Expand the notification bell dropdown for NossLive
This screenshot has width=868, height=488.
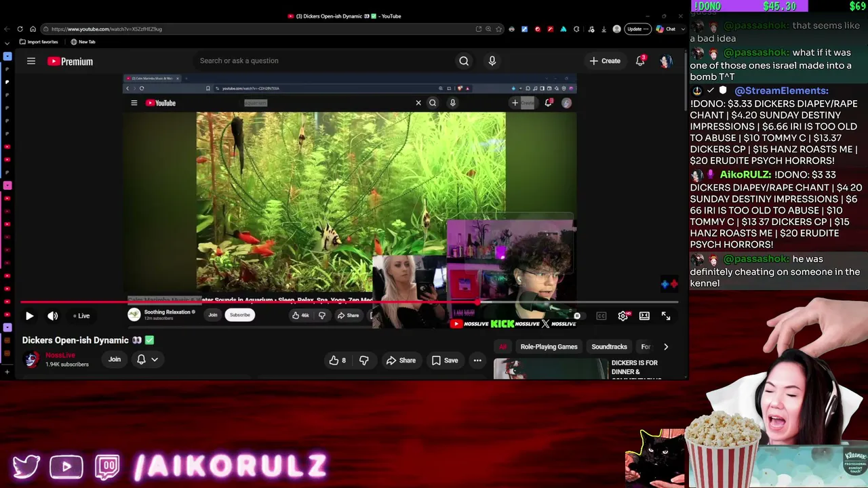148,359
